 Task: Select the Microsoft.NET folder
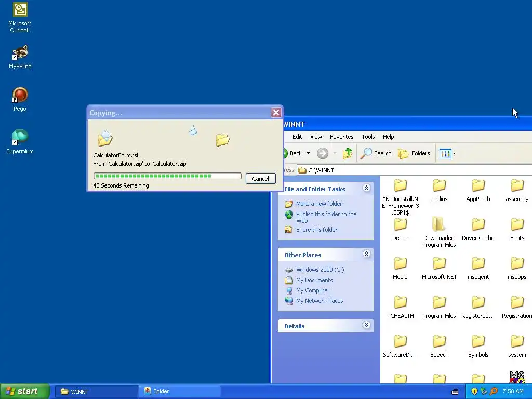(x=440, y=269)
